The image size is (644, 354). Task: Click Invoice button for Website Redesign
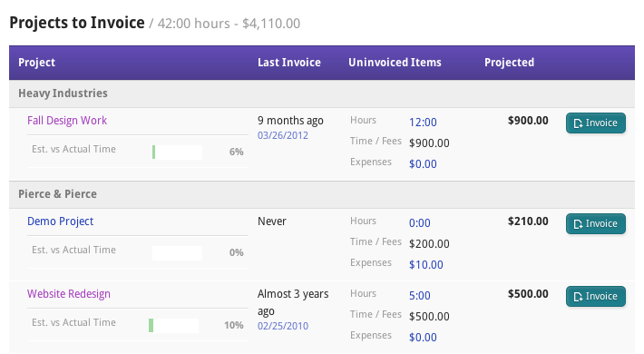596,297
